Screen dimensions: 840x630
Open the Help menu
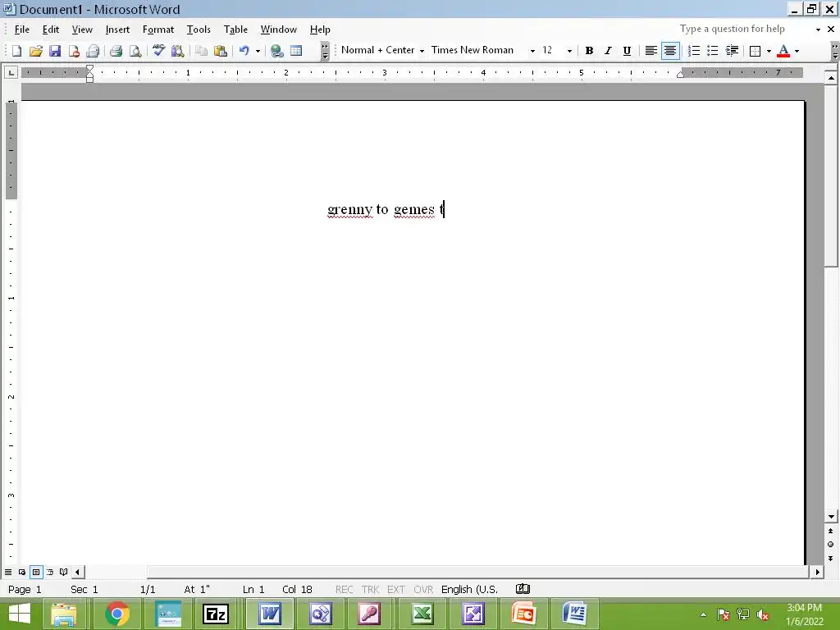(320, 30)
